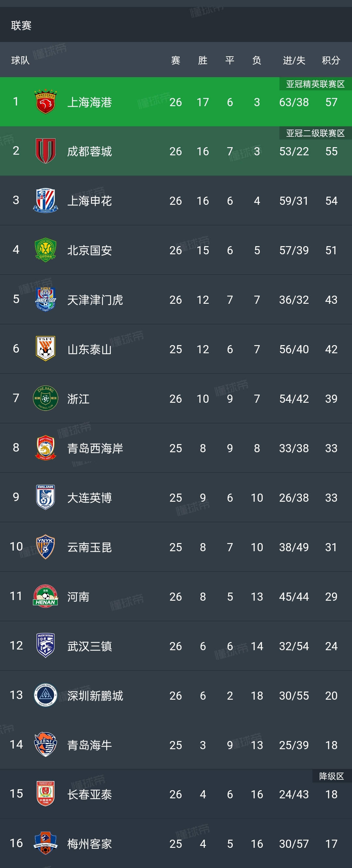The width and height of the screenshot is (352, 868).
Task: Click the Shanghai Shenhua (上海申花) badge
Action: click(x=46, y=201)
